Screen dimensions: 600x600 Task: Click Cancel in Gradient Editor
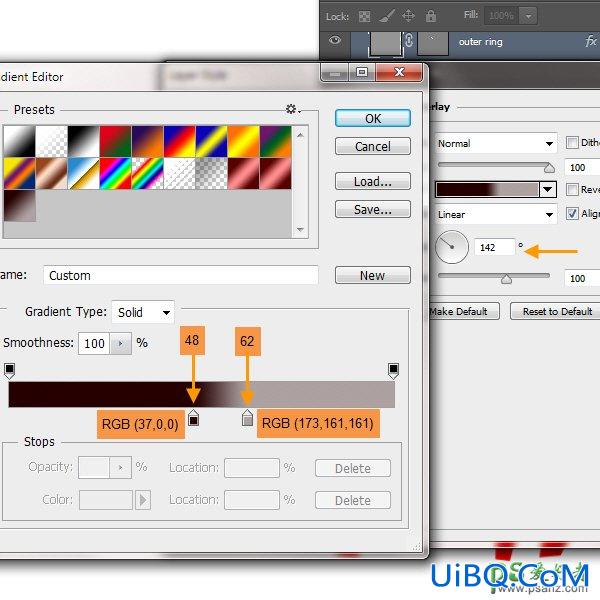coord(373,146)
